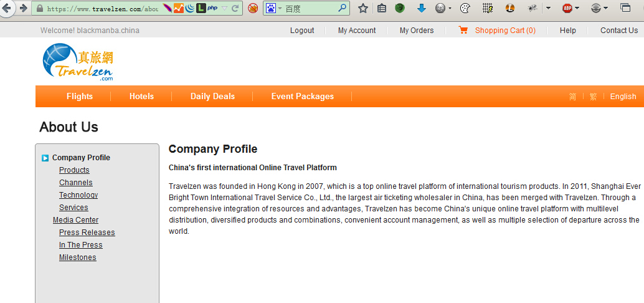644x303 pixels.
Task: Bookmark this page with the star icon
Action: pos(363,8)
